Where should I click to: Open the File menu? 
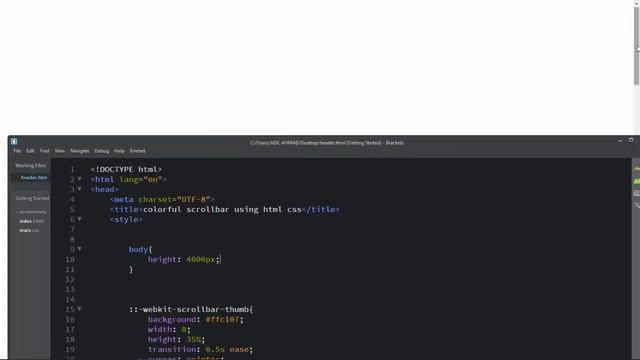pyautogui.click(x=17, y=151)
